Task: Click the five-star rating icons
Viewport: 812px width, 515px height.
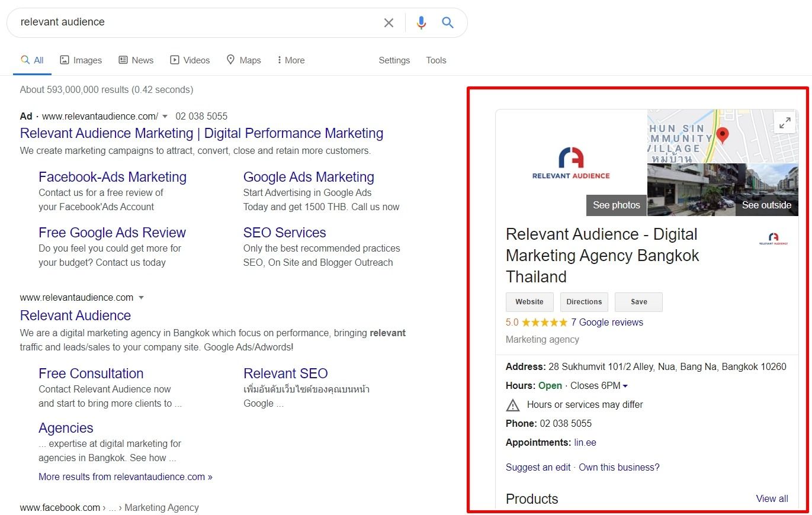Action: [x=544, y=323]
